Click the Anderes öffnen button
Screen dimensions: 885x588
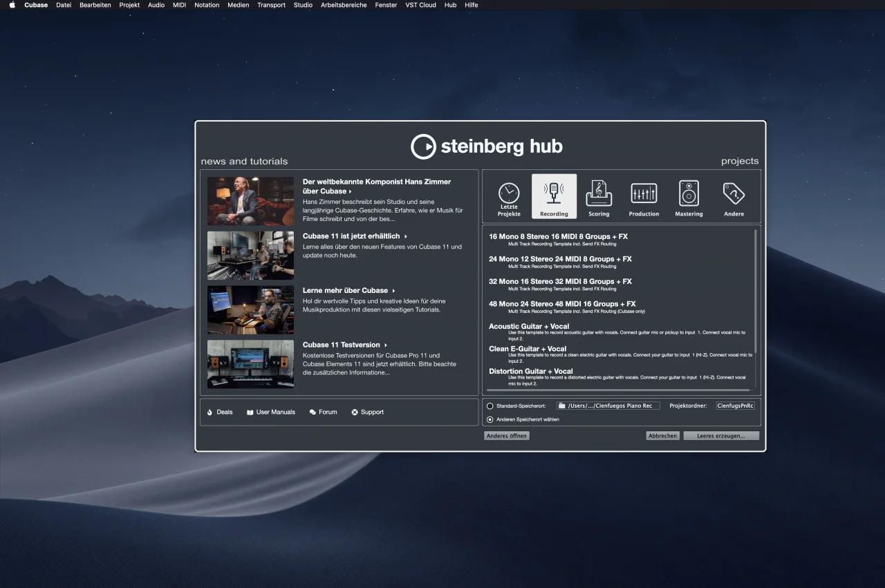(x=507, y=436)
